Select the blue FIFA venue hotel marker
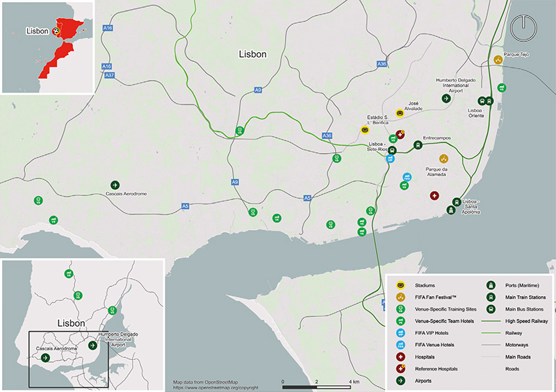 click(x=407, y=177)
